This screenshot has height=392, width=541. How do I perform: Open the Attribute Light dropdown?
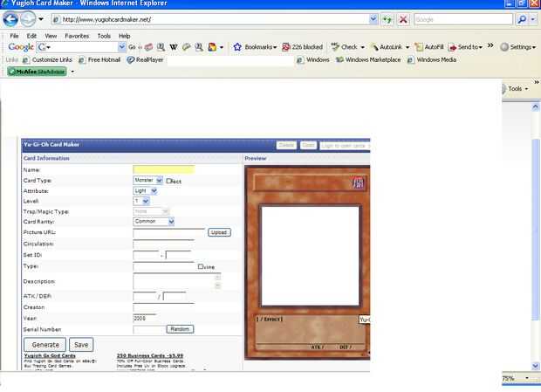pyautogui.click(x=145, y=190)
